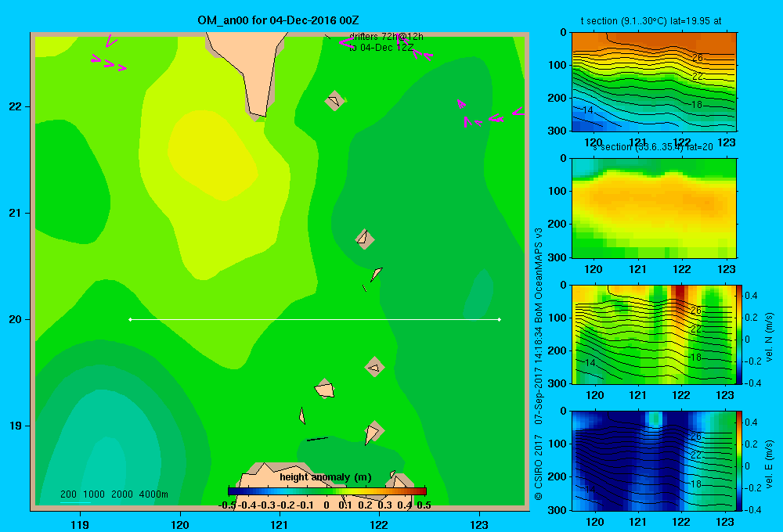783x532 pixels.
Task: Click the longitude label 123 on the main map
Action: [479, 524]
